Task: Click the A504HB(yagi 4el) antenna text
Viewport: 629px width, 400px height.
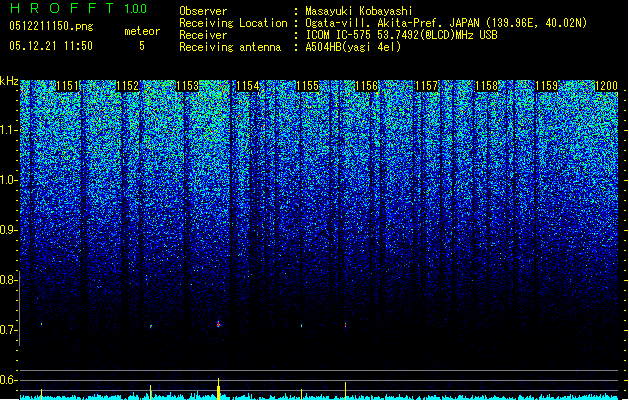Action: (353, 47)
